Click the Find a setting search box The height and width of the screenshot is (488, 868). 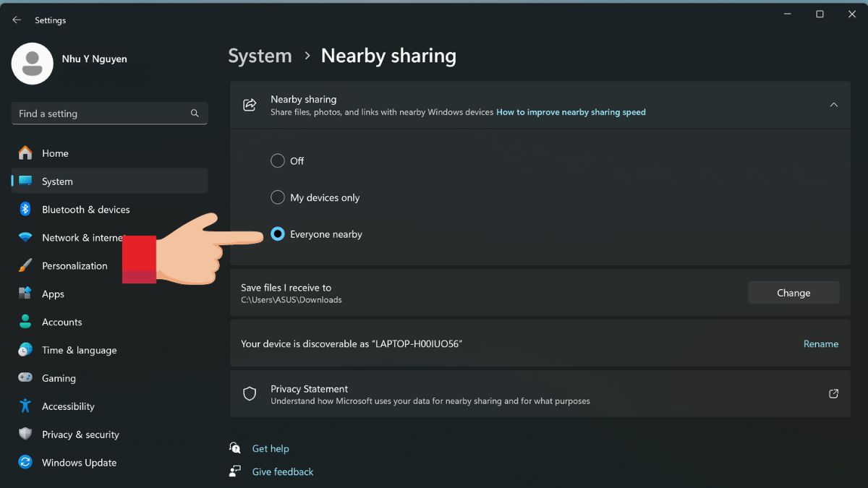pos(109,114)
